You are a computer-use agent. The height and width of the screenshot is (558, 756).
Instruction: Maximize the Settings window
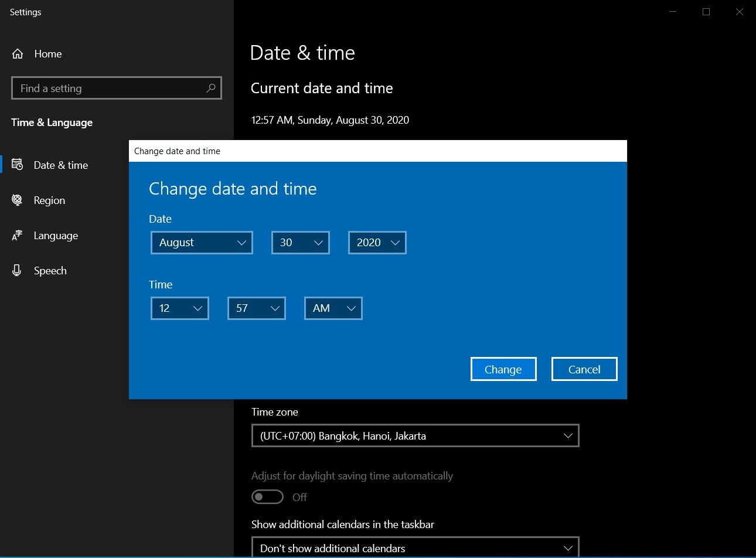tap(706, 12)
